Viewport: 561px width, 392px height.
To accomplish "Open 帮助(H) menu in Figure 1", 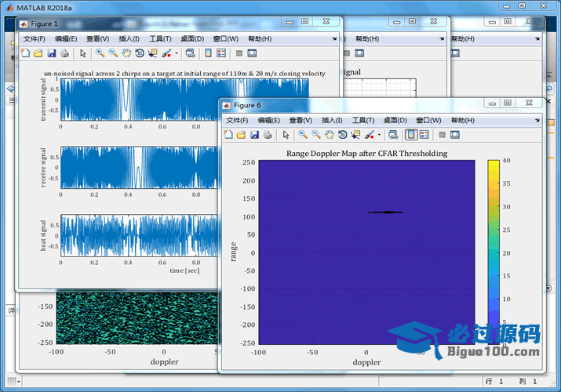I will [260, 39].
